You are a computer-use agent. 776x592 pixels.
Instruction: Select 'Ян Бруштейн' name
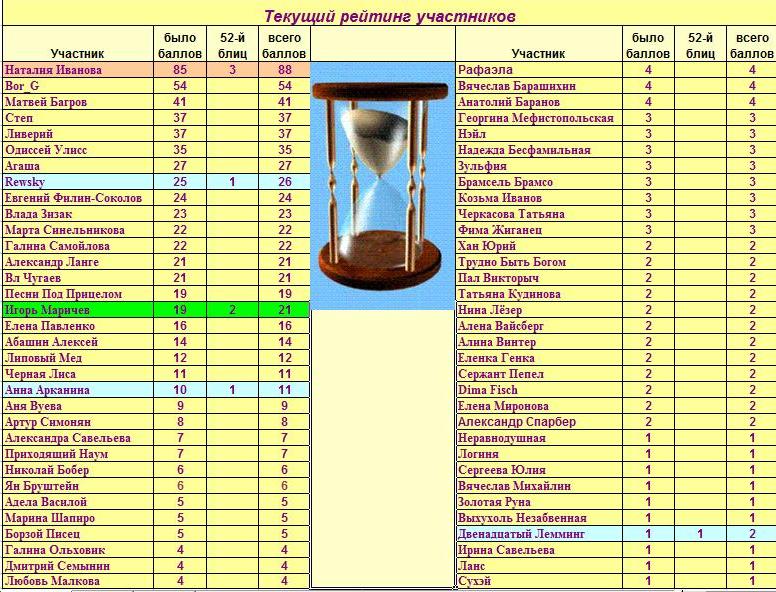[x=78, y=486]
